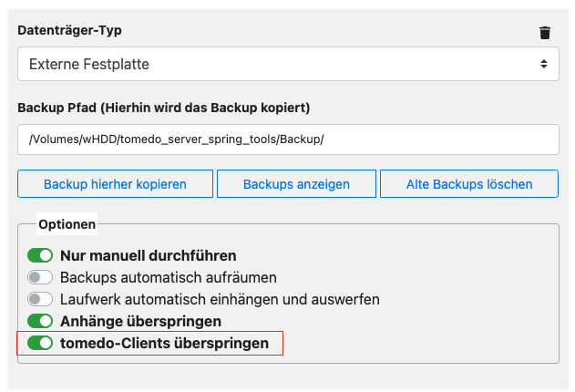Click the Laufwerk automatisch einhängen und auswerfen text

[220, 300]
